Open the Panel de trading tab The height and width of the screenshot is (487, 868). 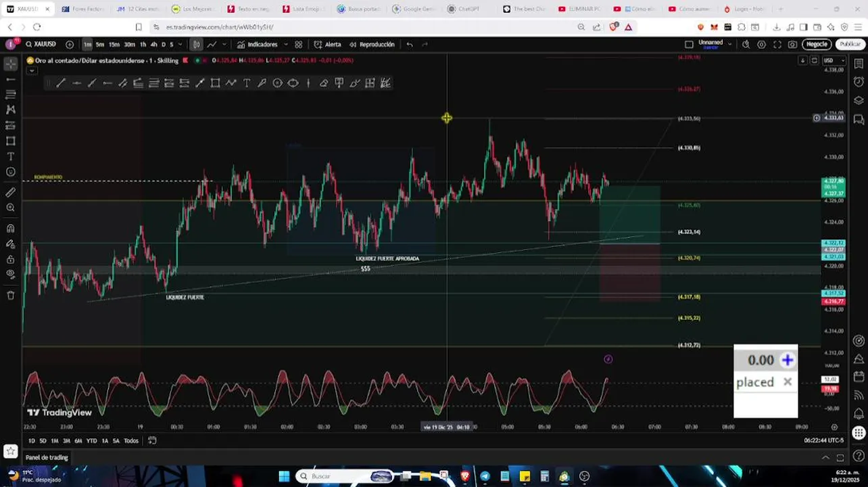(x=47, y=458)
